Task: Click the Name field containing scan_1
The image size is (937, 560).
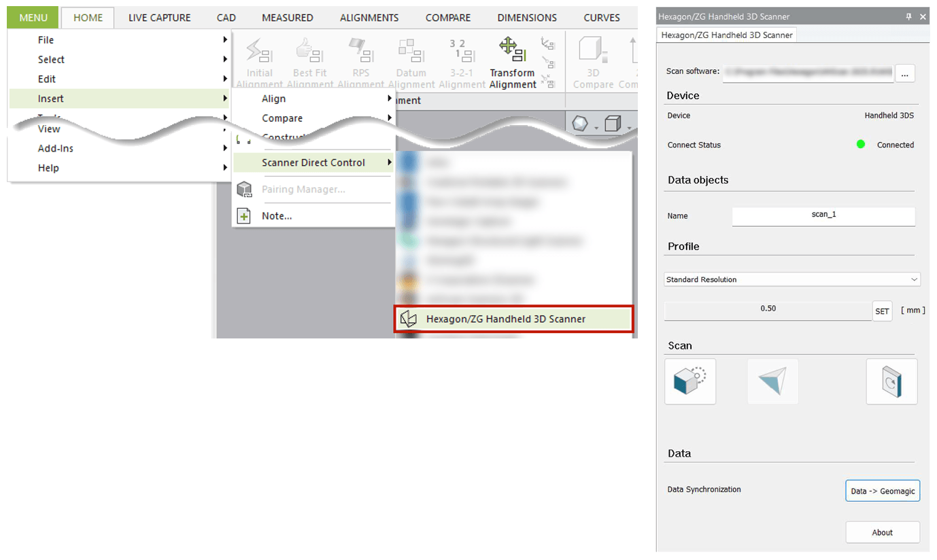Action: (823, 215)
